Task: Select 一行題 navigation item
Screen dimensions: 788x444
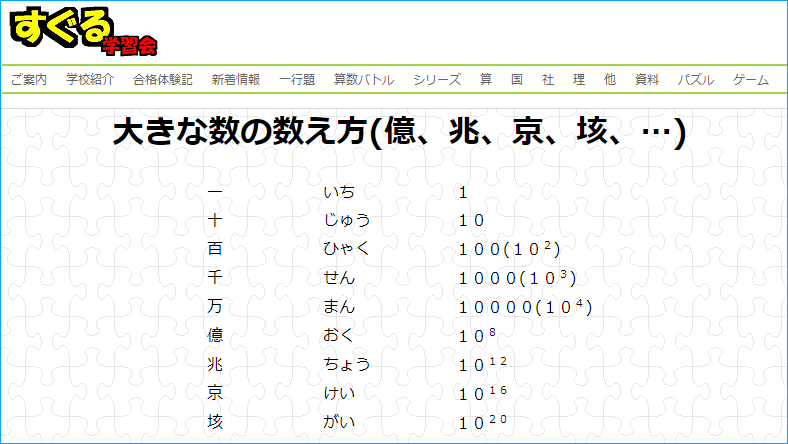Action: 297,79
